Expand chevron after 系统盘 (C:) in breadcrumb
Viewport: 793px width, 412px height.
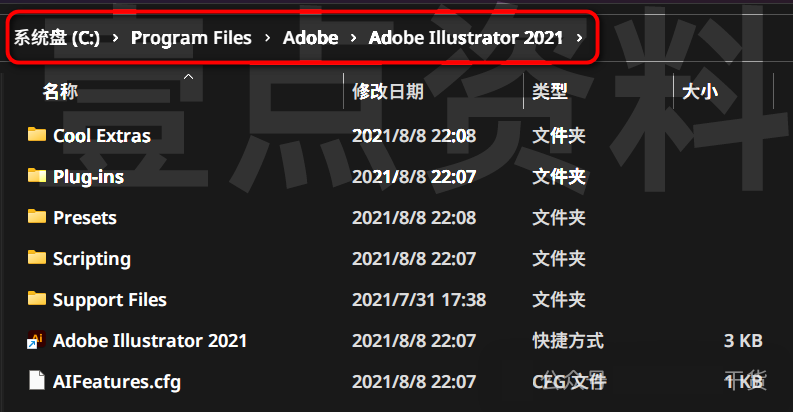coord(115,38)
